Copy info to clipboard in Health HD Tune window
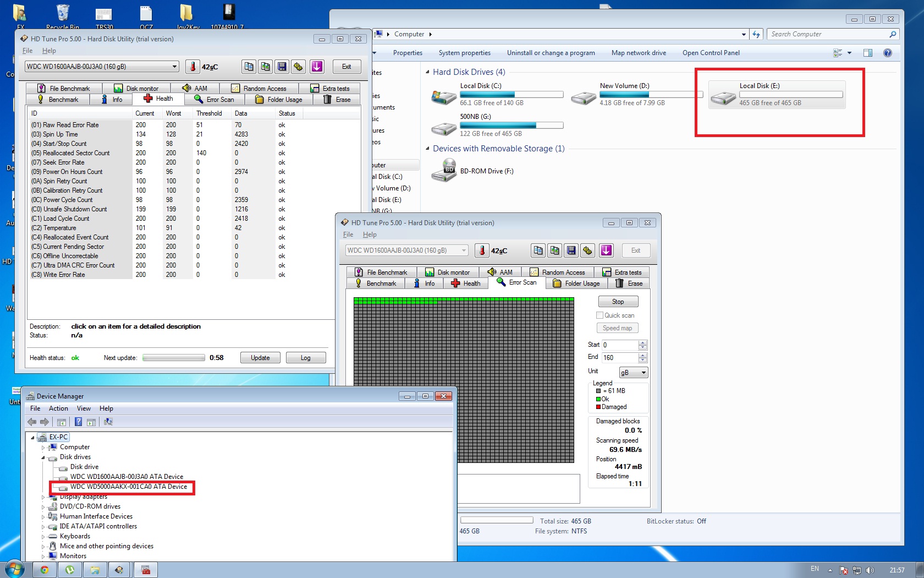 (x=249, y=67)
